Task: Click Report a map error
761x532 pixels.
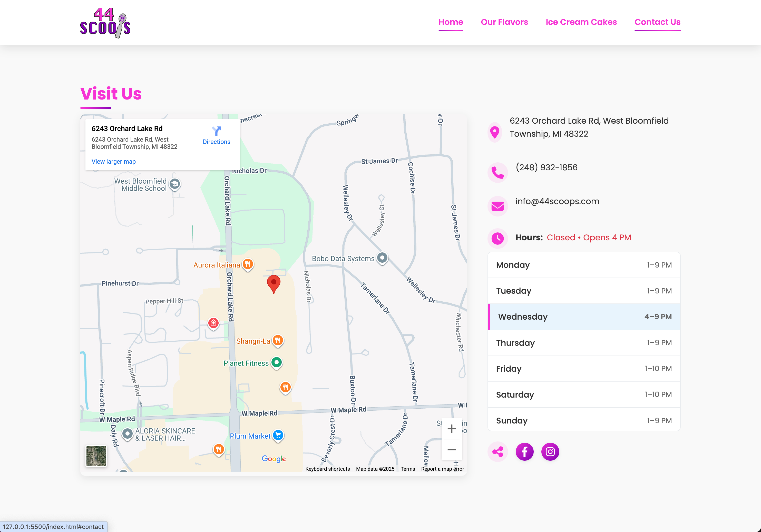Action: tap(442, 469)
